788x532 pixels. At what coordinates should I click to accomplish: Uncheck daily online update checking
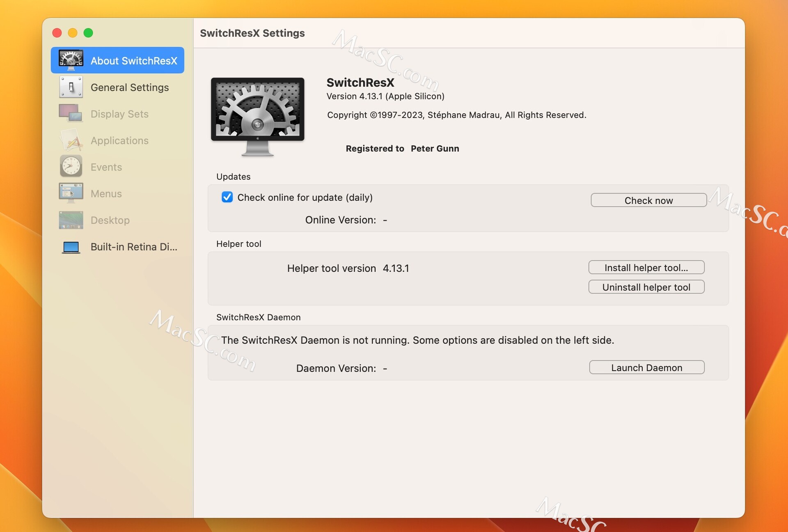coord(227,197)
